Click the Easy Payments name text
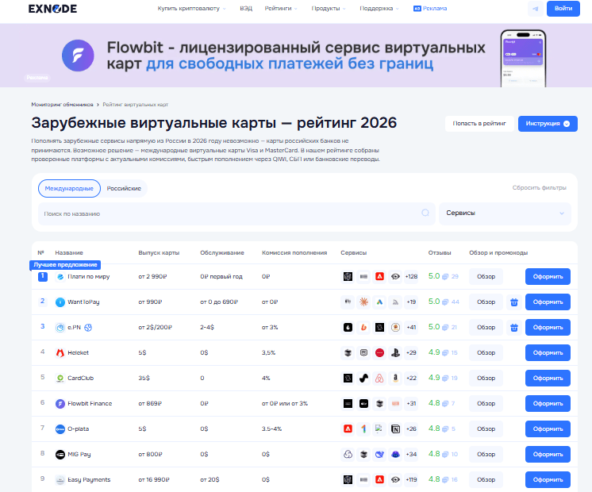592x492 pixels. (89, 480)
